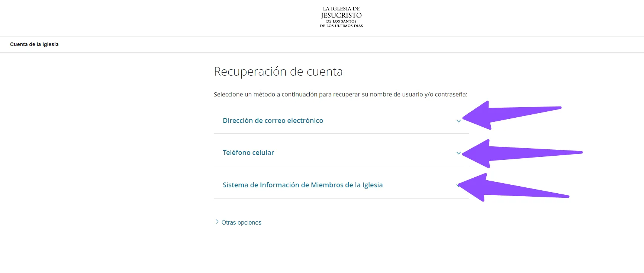Click the church logo at top center
This screenshot has width=644, height=273.
point(341,17)
